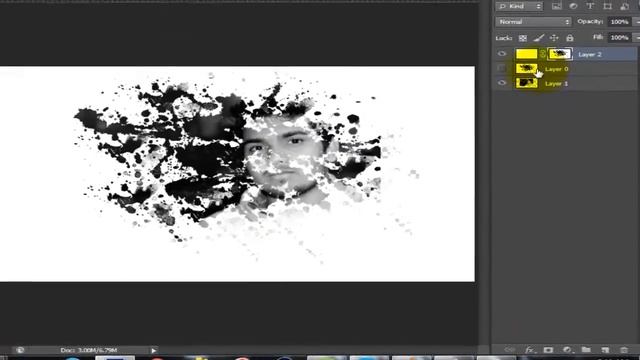640x360 pixels.
Task: Select Layer 0 thumbnail
Action: pos(527,69)
